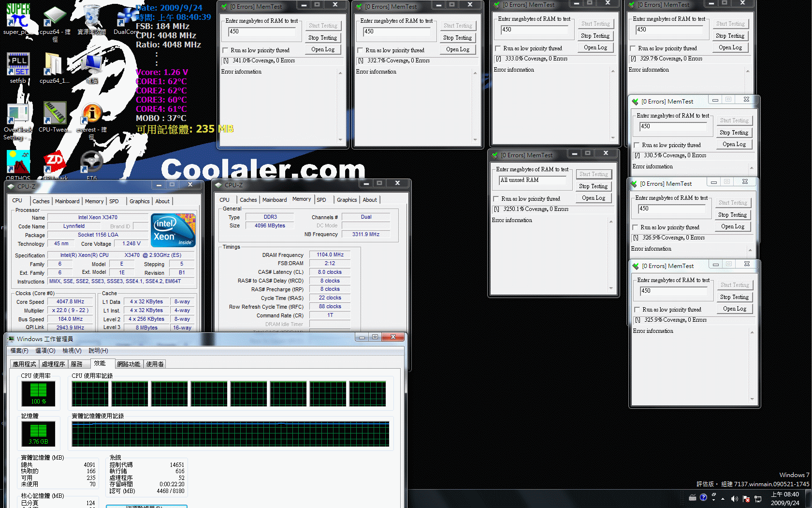Image resolution: width=812 pixels, height=508 pixels.
Task: Toggle low priority thread in 330.5% coverage MemTest
Action: pos(637,145)
